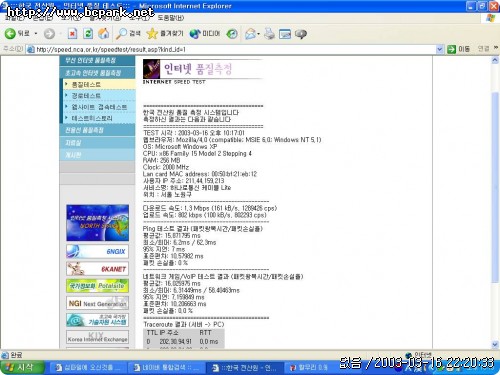Click the Windows flag throbber logo

click(x=491, y=18)
